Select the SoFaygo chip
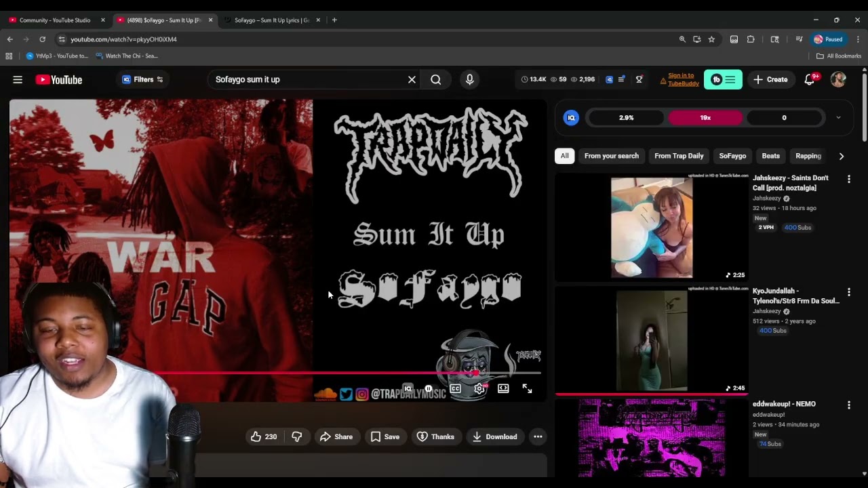 tap(732, 156)
